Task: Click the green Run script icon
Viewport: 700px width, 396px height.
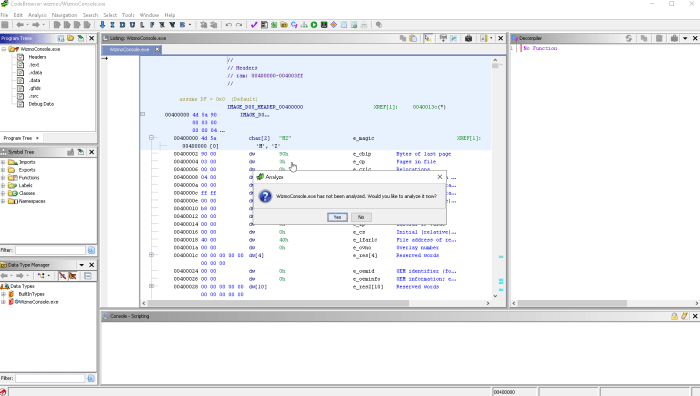Action: coord(314,25)
